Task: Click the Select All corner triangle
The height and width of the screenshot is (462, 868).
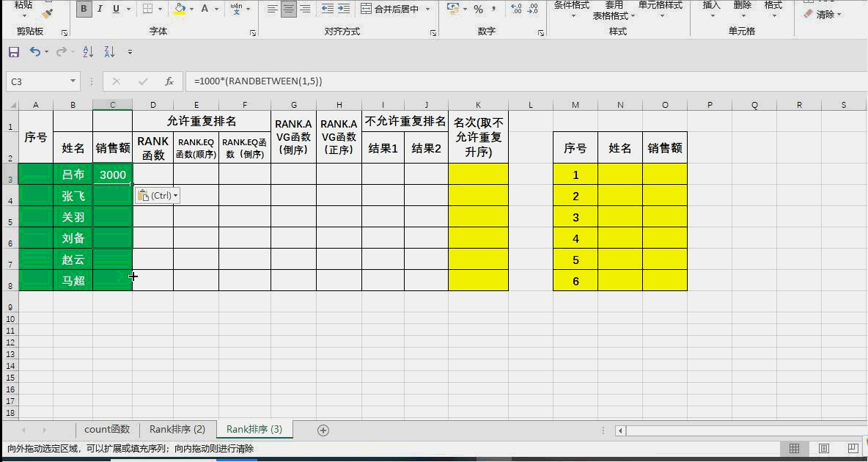Action: (x=12, y=105)
